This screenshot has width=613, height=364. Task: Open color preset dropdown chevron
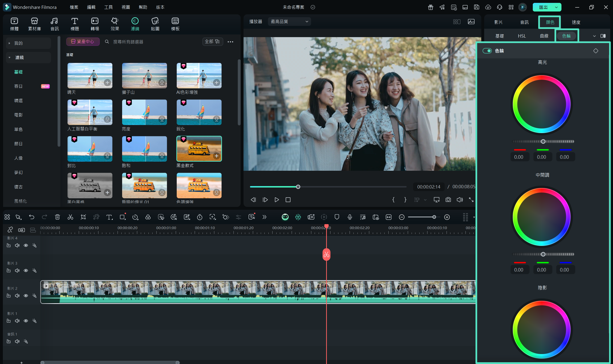[x=594, y=36]
